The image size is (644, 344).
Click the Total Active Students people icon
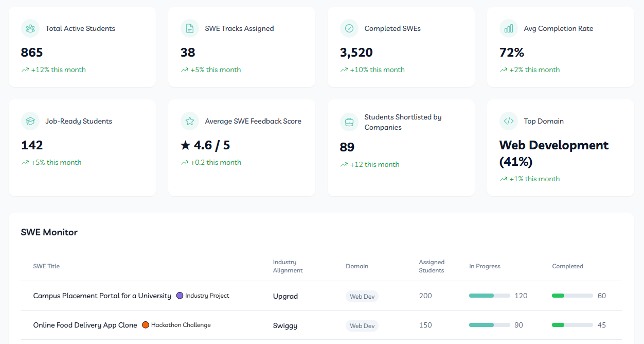pos(30,28)
